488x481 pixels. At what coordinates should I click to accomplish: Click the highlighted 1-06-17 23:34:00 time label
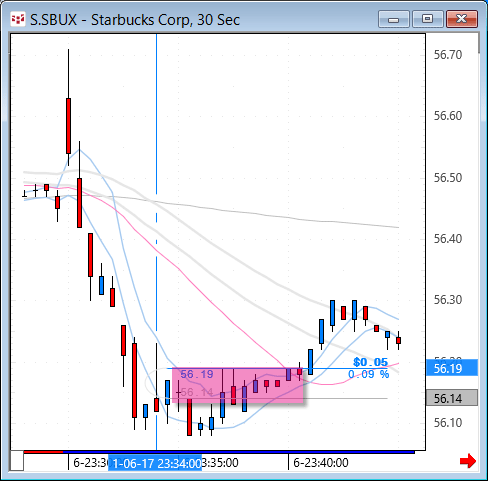point(155,463)
